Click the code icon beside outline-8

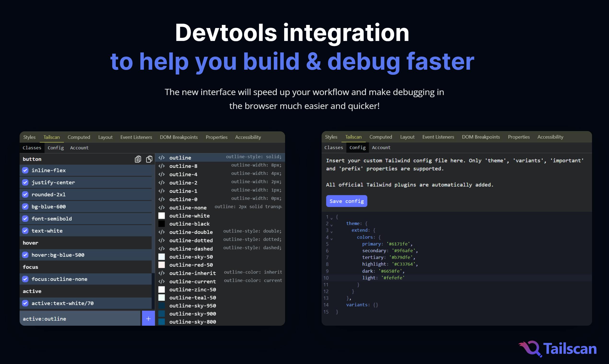[x=161, y=166]
